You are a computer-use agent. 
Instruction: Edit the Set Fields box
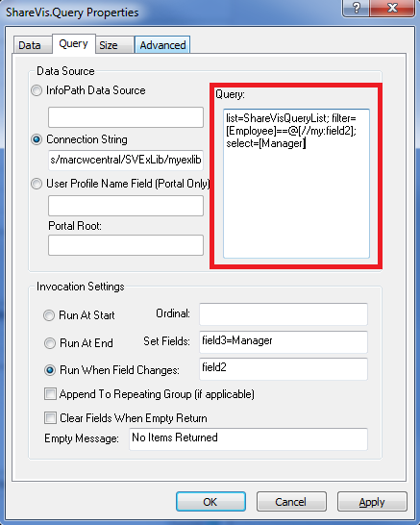[x=284, y=342]
